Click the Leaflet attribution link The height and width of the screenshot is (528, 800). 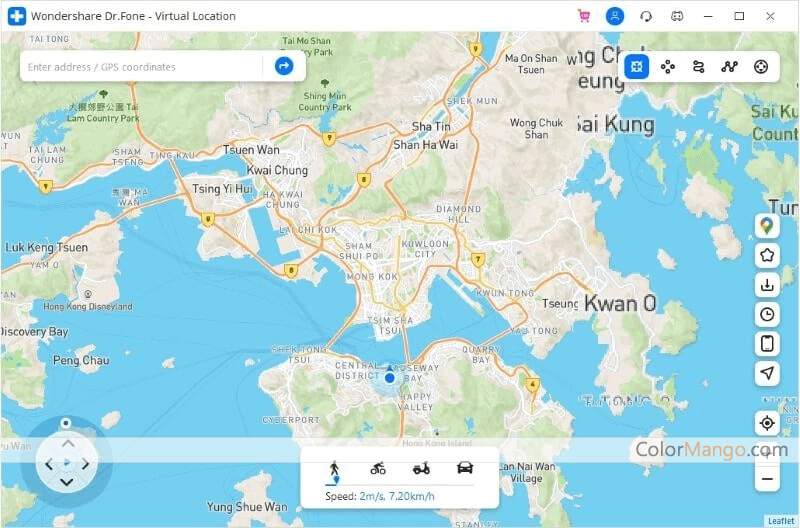pyautogui.click(x=781, y=521)
